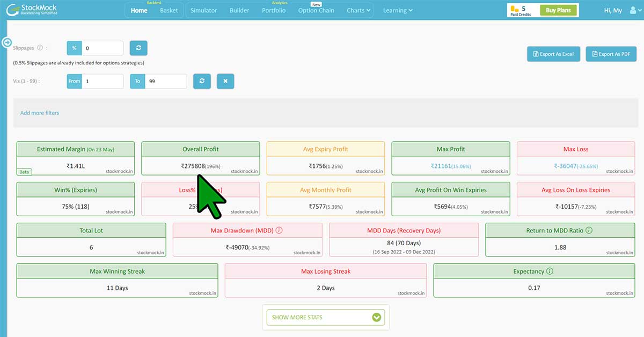The image size is (644, 337).
Task: Click Max Winning Streak value 11 Days
Action: click(118, 288)
